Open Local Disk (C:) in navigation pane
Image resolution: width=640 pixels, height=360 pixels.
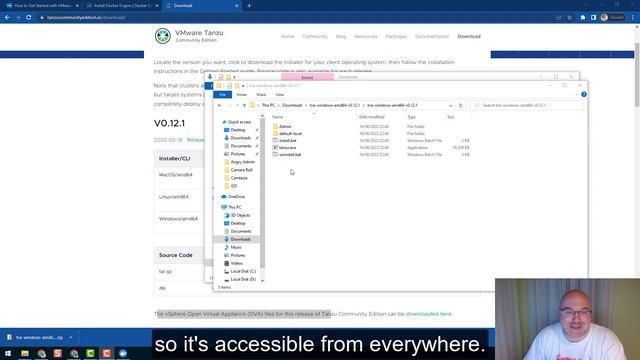(x=243, y=271)
